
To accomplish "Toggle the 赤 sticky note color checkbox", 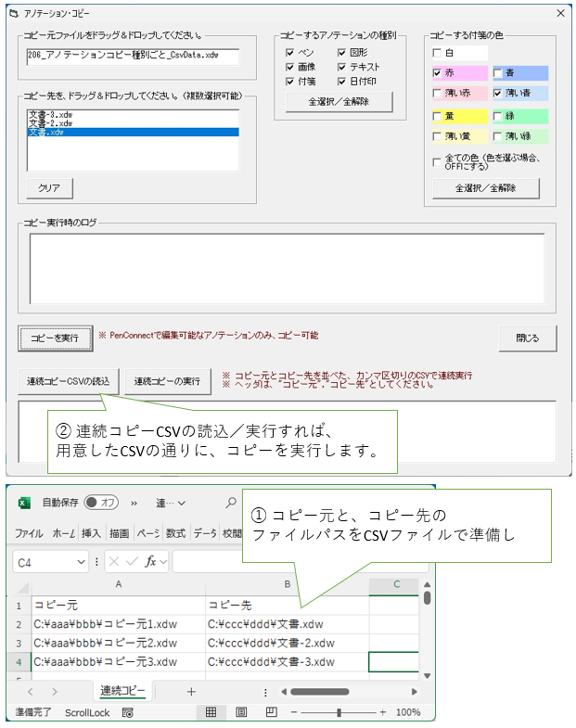I will (x=438, y=72).
